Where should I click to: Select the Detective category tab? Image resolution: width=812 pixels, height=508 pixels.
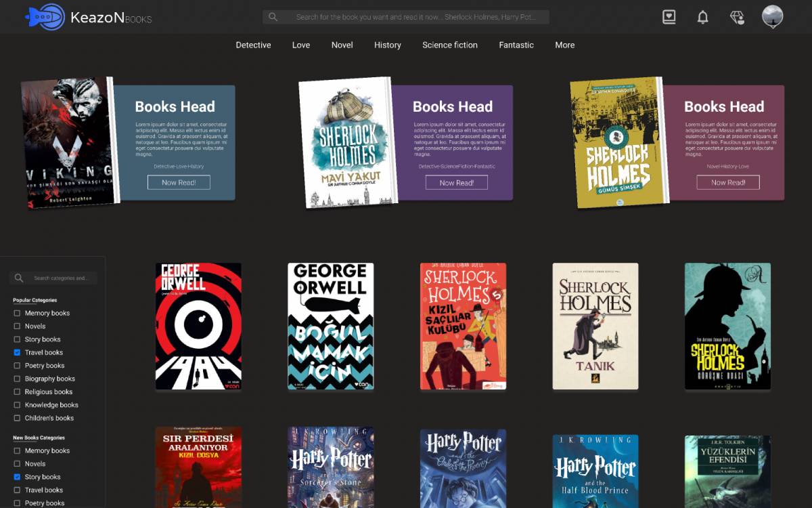point(253,45)
